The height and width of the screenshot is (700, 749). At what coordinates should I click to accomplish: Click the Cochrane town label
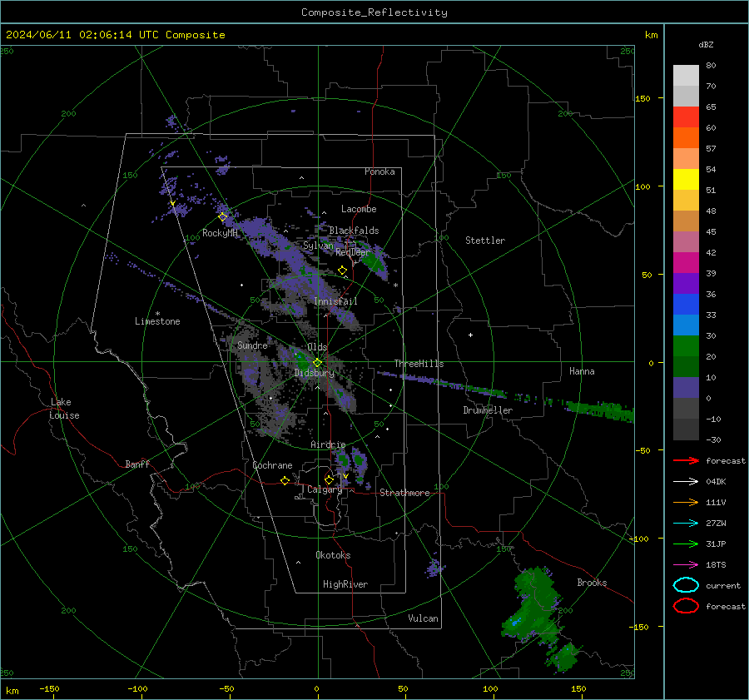click(272, 465)
